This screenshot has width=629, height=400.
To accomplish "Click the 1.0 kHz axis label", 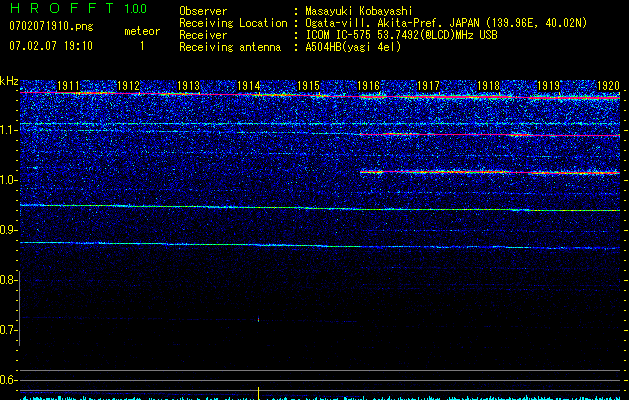I will (9, 180).
